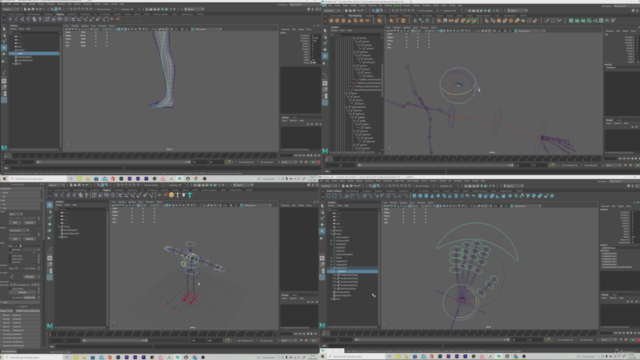Activate the Rotate tool in the hand controls window
The image size is (640, 360).
[x=322, y=231]
